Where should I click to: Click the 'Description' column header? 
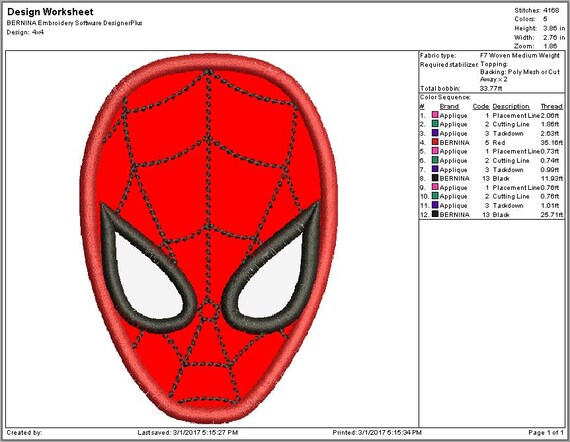point(511,107)
